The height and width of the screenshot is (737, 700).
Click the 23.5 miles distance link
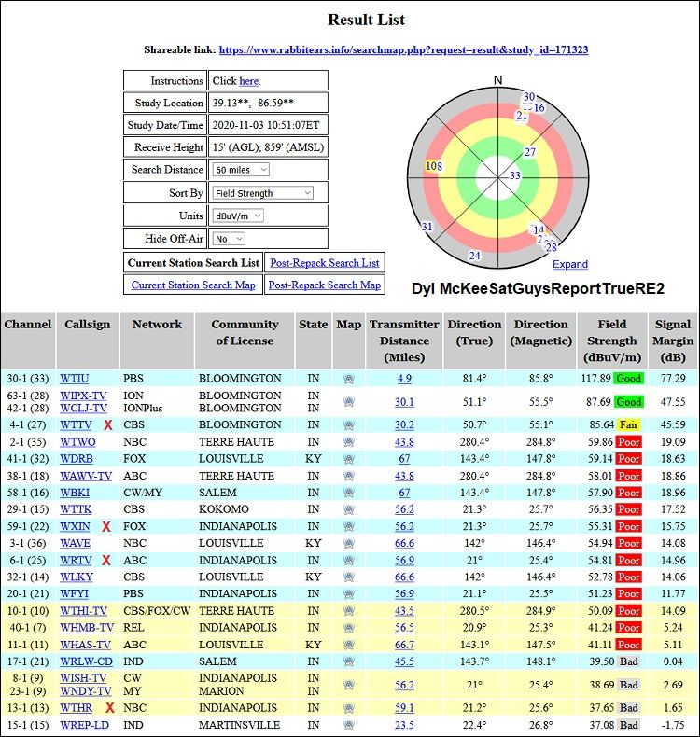point(404,725)
